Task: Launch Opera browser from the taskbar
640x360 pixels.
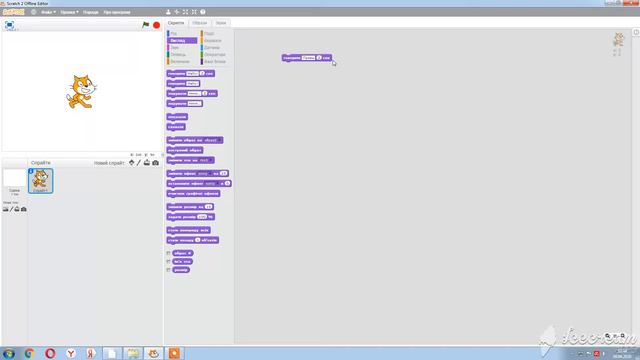Action: point(50,353)
